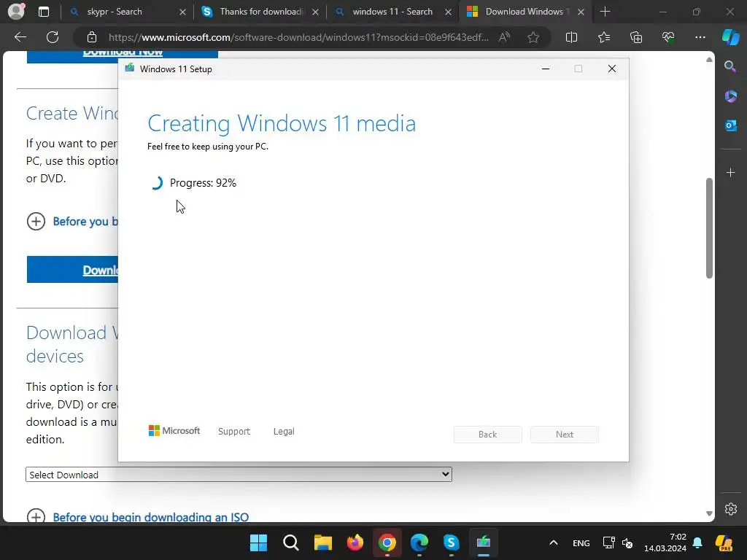Image resolution: width=747 pixels, height=560 pixels.
Task: Open the Favorites list icon
Action: click(603, 37)
